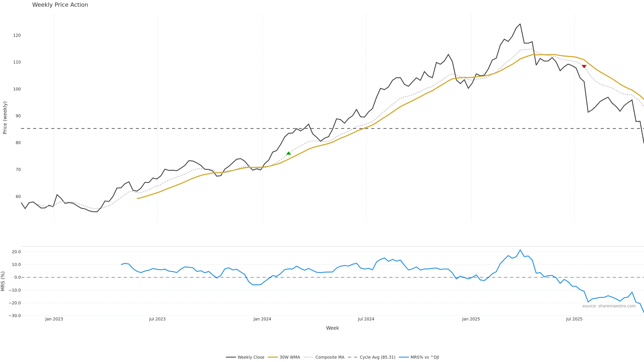
Task: Select the Jul 2025 x-axis label
Action: tap(574, 319)
